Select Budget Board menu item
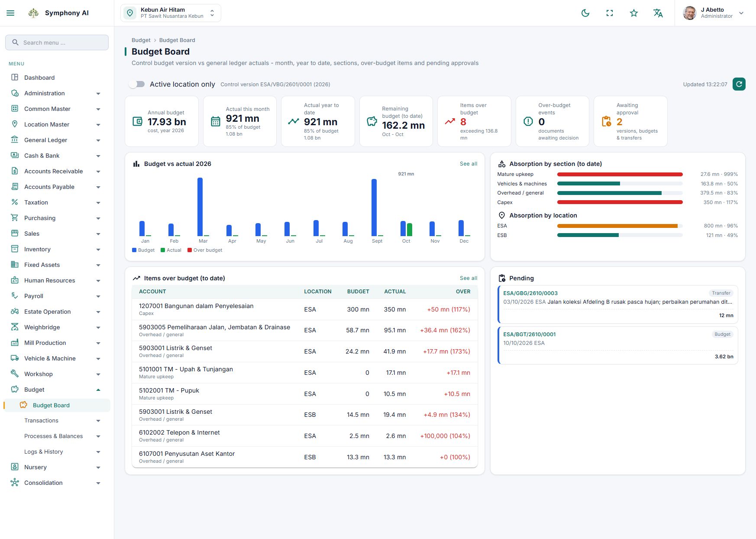The image size is (756, 539). click(57, 405)
